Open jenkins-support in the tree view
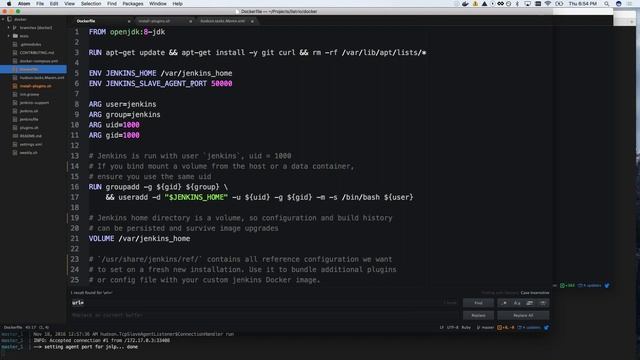Viewport: 640px width, 360px height. [x=34, y=103]
